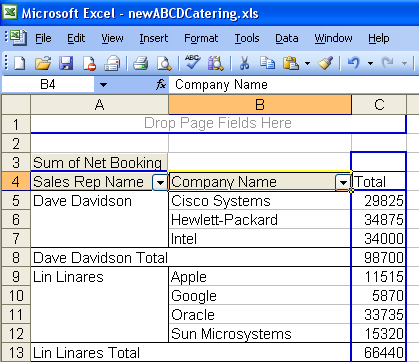Select the Oracle cell
419x362 pixels.
point(260,314)
